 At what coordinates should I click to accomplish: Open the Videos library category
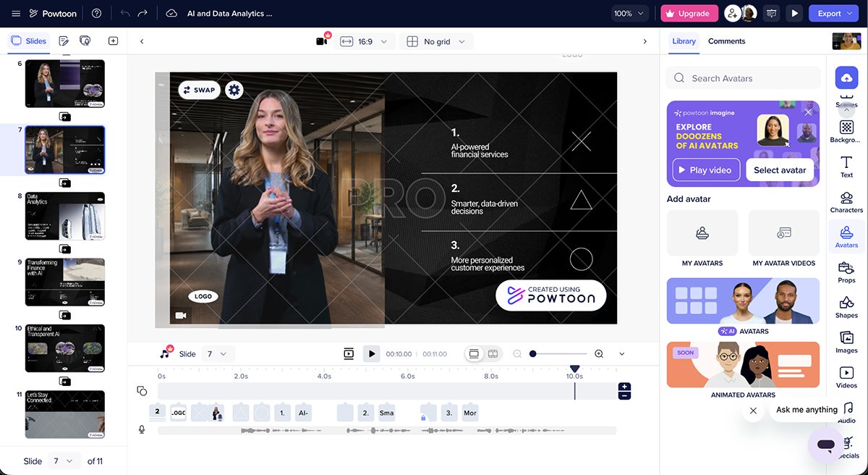[846, 378]
